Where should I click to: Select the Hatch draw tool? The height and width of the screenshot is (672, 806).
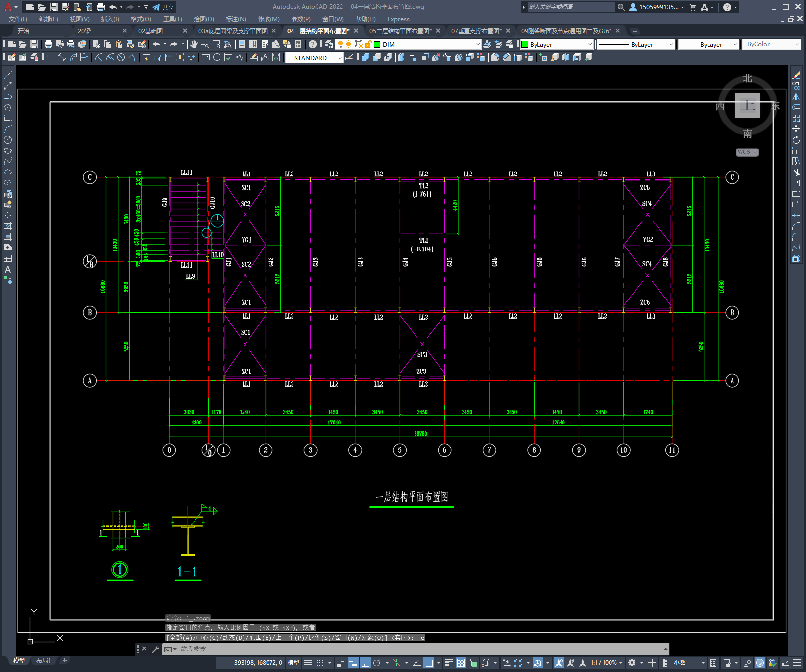click(8, 226)
